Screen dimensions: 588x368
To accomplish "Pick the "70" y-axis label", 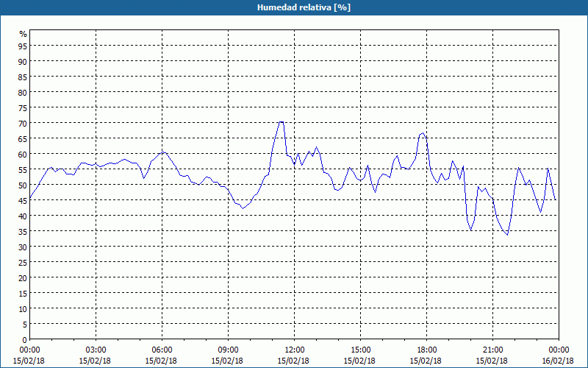I will [23, 123].
